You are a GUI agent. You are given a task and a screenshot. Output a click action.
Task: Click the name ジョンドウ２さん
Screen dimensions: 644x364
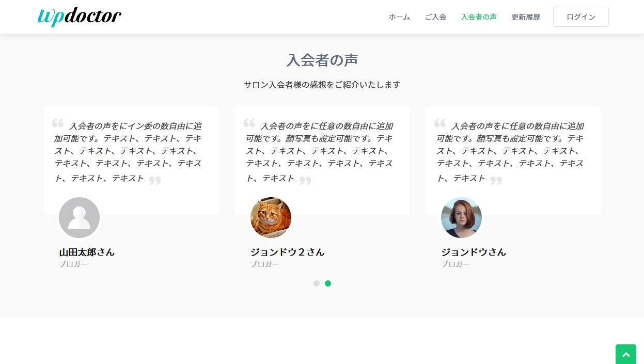pos(288,252)
